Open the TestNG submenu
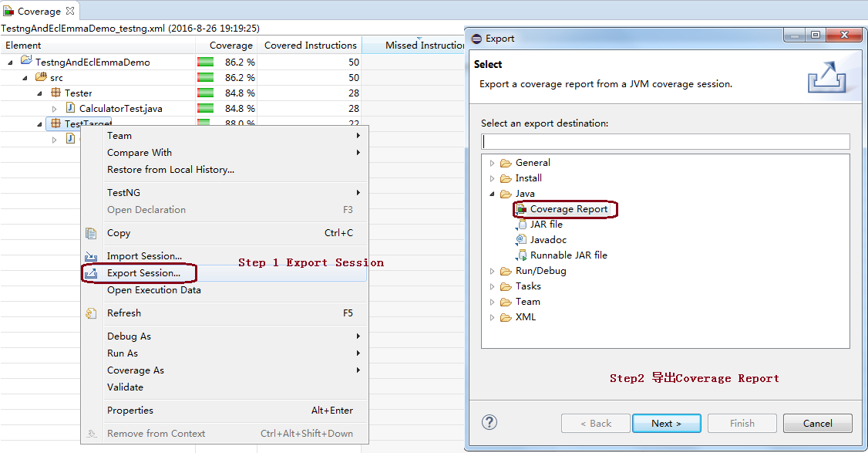Image resolution: width=868 pixels, height=453 pixels. pyautogui.click(x=225, y=192)
